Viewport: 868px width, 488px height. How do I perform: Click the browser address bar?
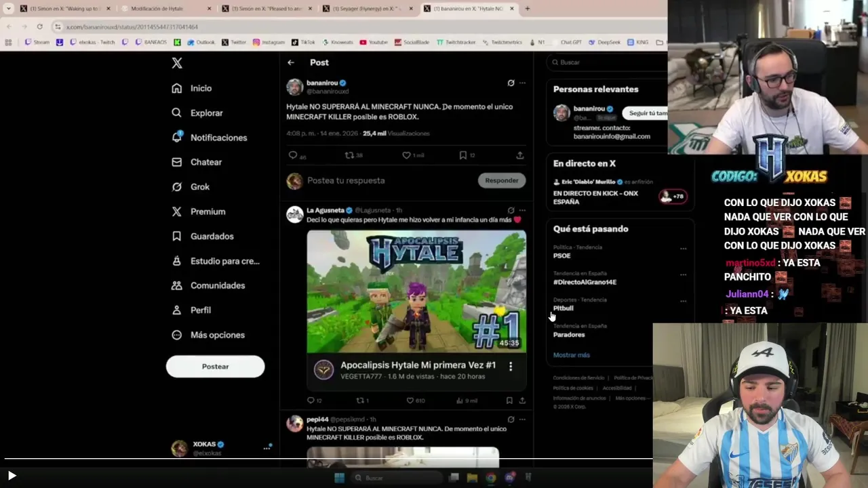click(359, 26)
